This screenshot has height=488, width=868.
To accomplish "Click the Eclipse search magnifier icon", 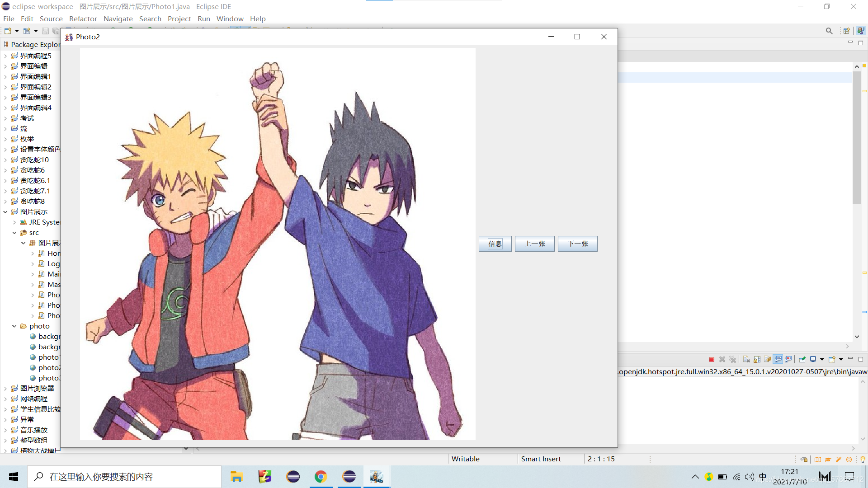I will [829, 31].
